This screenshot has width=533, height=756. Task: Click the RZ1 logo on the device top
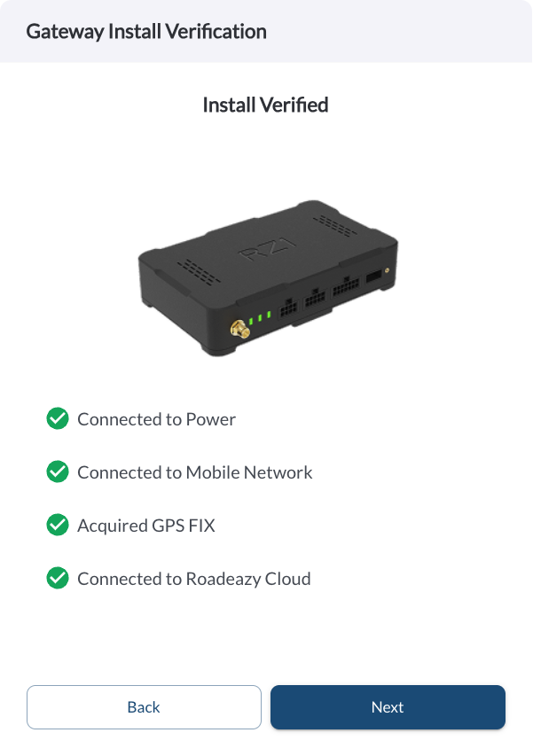(x=268, y=248)
